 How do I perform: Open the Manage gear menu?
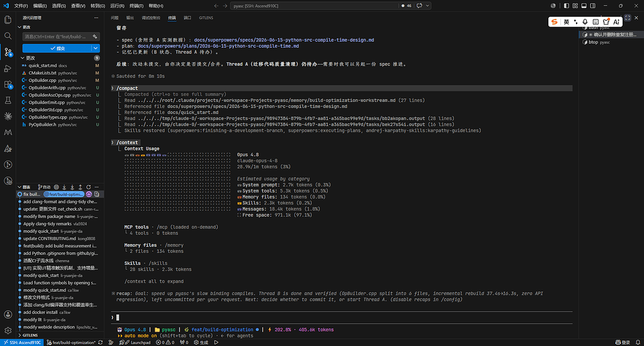8,330
